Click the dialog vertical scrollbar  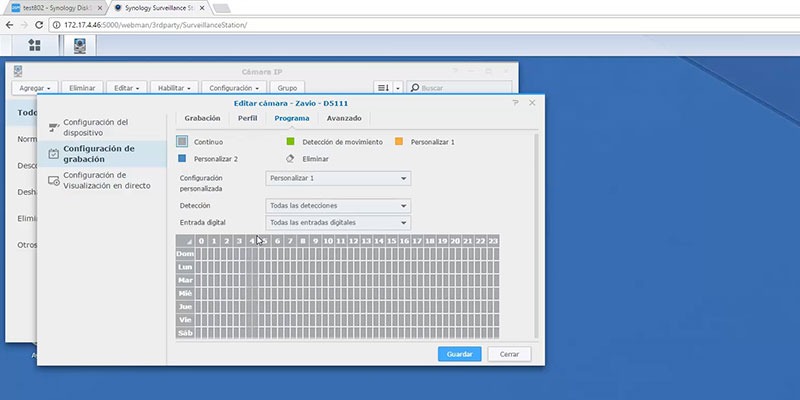(535, 236)
